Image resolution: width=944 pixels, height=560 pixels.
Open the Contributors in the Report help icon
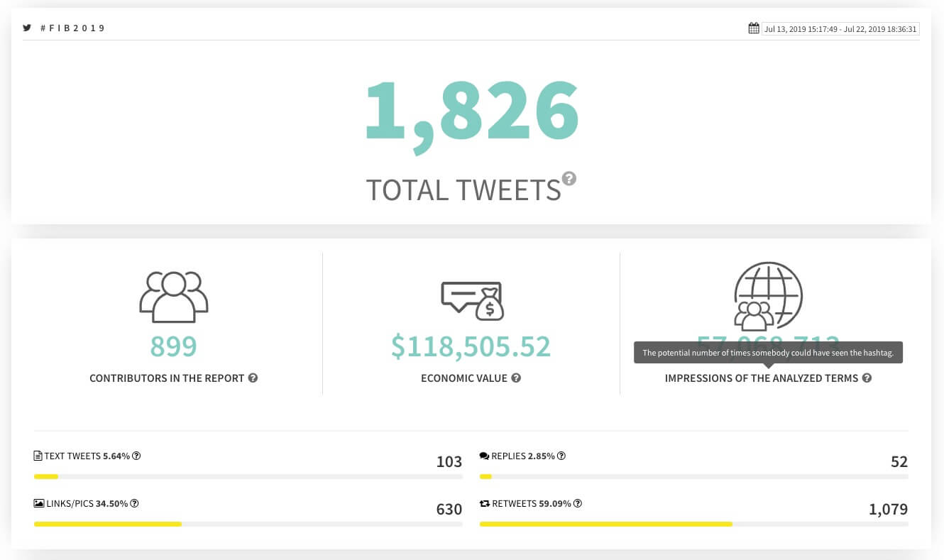[x=253, y=378]
